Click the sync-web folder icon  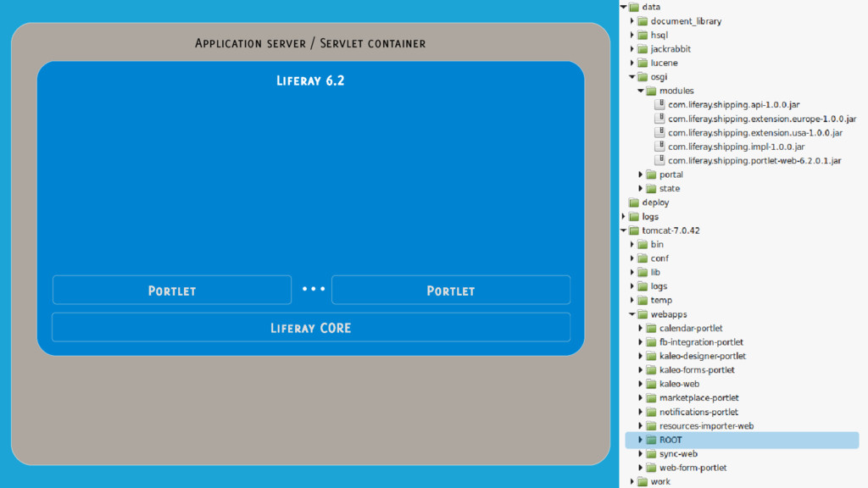tap(652, 454)
